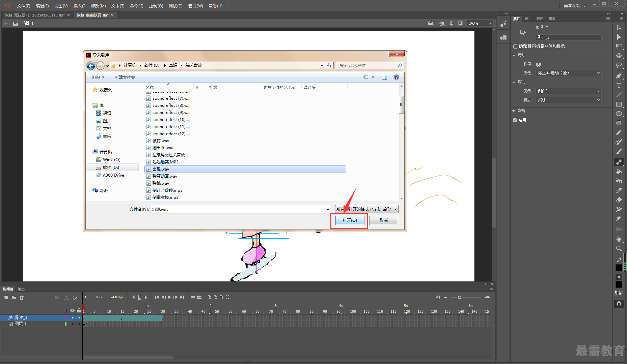Select the Hand tool
Viewport: 627px width, 364px height.
619,239
